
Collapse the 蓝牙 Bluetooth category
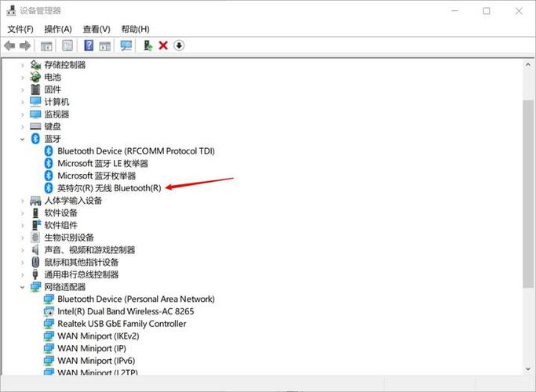tap(23, 139)
